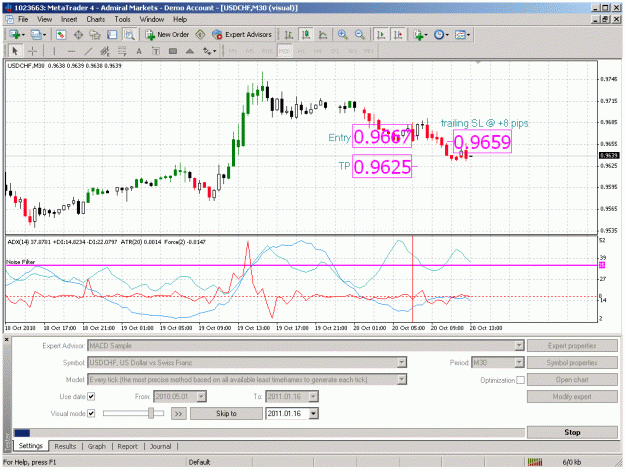
Task: Select the Cursor arrow tool
Action: (x=15, y=51)
